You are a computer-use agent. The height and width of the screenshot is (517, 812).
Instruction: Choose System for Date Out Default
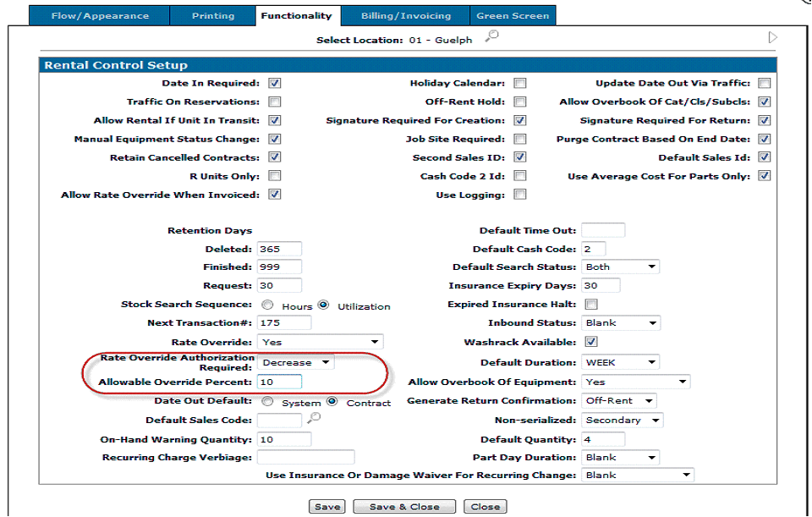(x=268, y=402)
